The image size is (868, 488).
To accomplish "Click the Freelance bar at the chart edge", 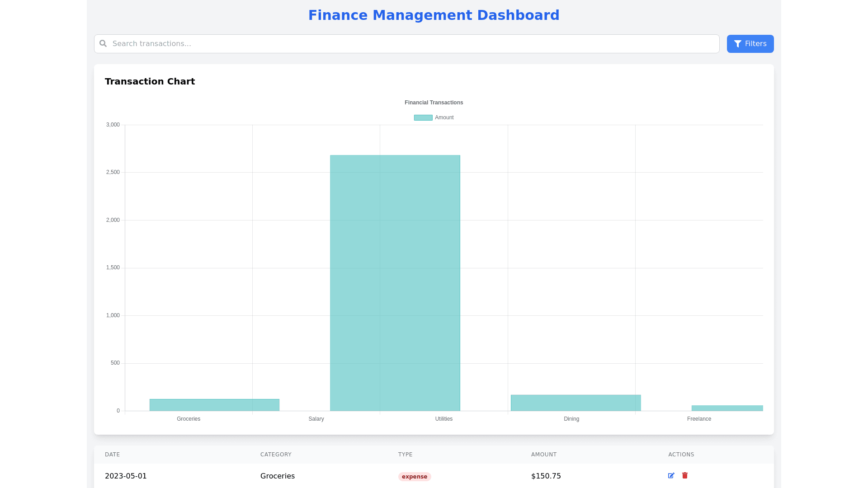I will [x=727, y=408].
